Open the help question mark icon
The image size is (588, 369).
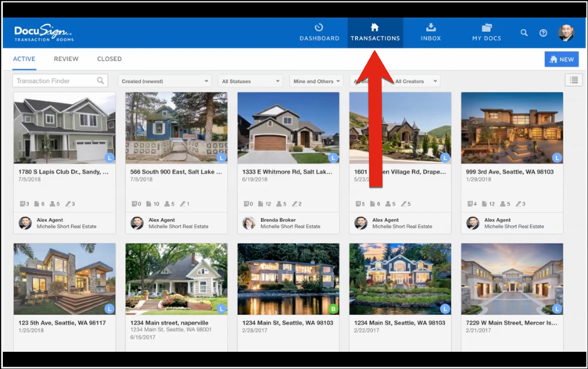point(543,33)
